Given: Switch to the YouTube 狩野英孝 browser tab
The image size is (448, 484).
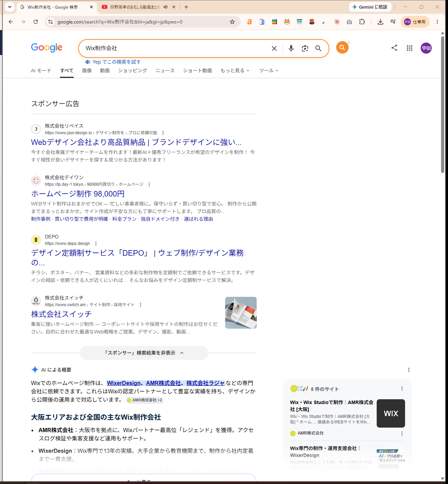Looking at the screenshot, I should 135,7.
